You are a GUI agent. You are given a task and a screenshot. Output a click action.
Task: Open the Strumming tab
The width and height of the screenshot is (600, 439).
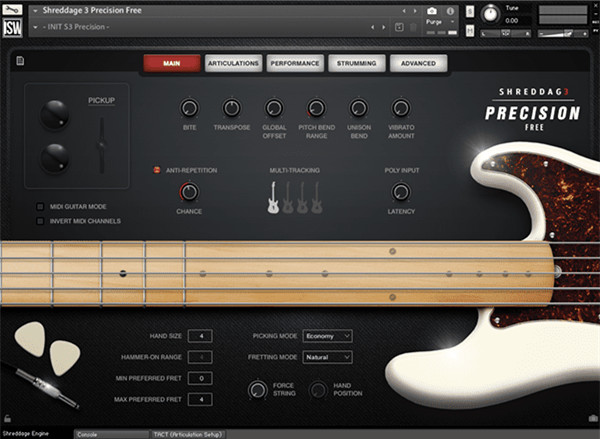point(357,63)
